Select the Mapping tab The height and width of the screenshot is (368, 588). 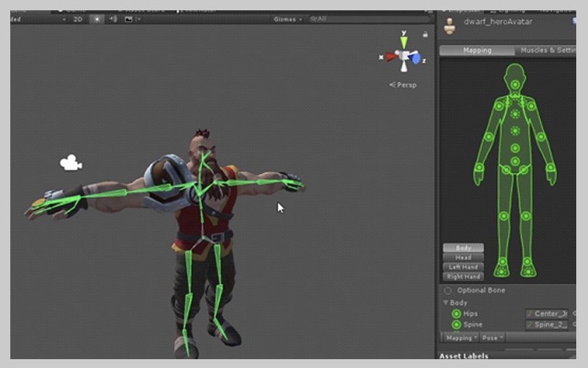coord(477,51)
